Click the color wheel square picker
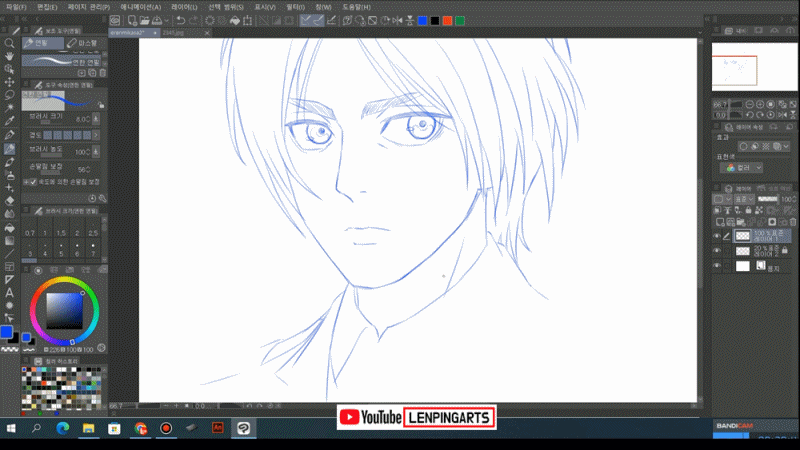Image resolution: width=800 pixels, height=450 pixels. tap(64, 311)
